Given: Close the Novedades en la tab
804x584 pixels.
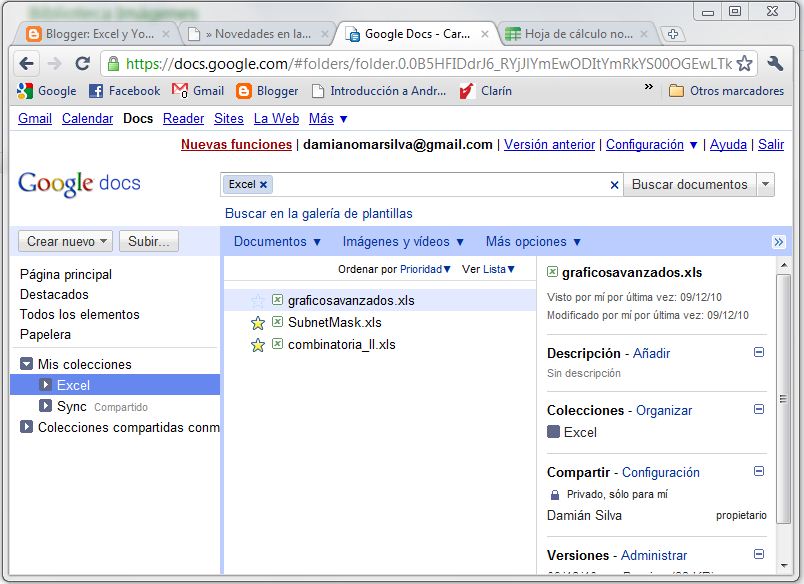Looking at the screenshot, I should click(325, 34).
